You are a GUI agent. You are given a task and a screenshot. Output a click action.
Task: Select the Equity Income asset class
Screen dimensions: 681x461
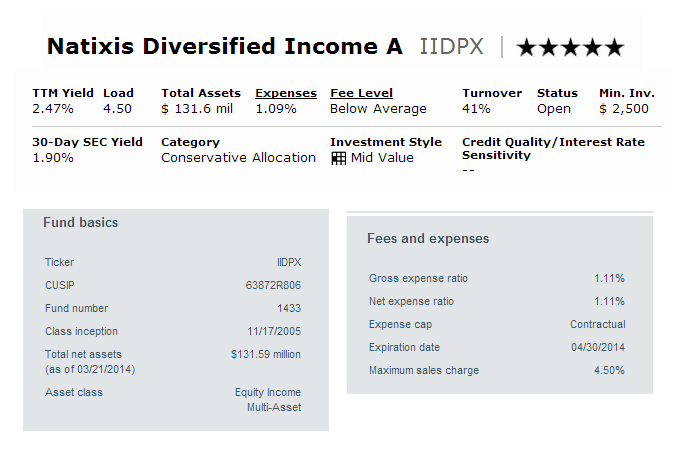268,393
